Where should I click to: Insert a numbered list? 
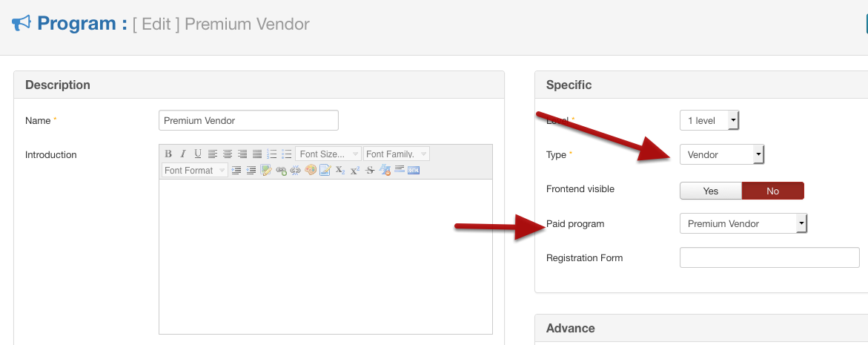point(272,154)
